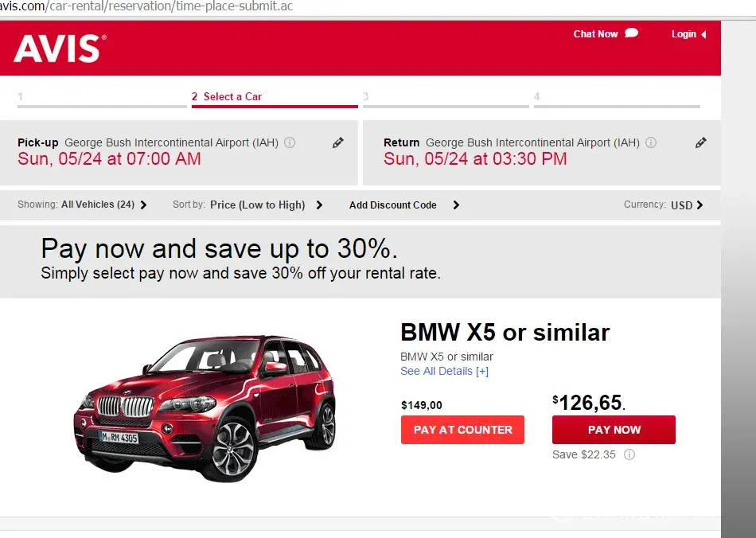Expand the Showing All Vehicles (24) filter
The width and height of the screenshot is (756, 538).
82,205
